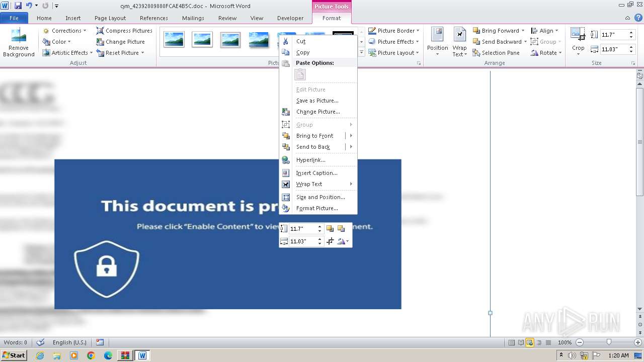Click the zoom out minus button
The height and width of the screenshot is (362, 644).
tap(580, 342)
